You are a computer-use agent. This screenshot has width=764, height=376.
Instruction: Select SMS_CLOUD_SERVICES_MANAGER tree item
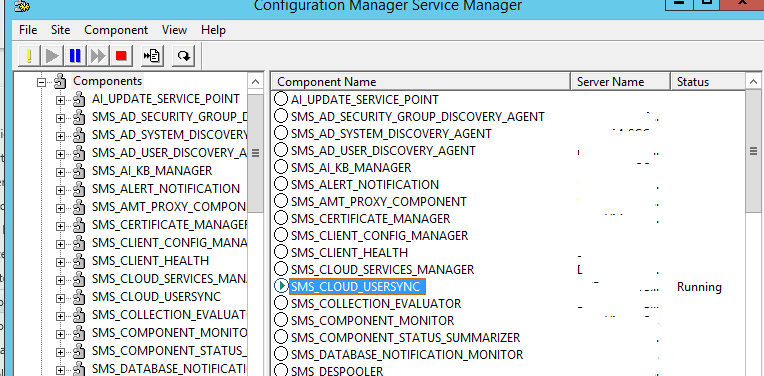[x=169, y=279]
